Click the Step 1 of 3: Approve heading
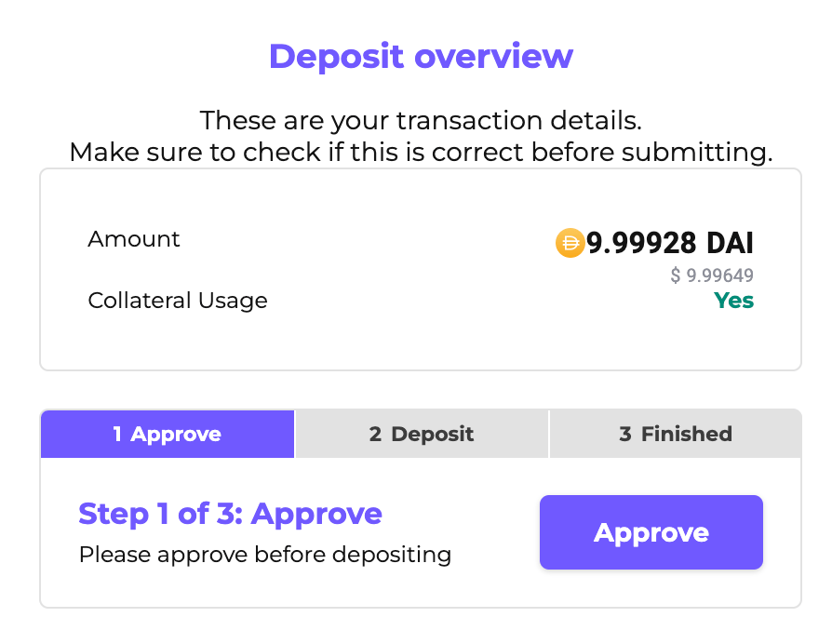Viewport: 832px width, 644px height. tap(230, 514)
